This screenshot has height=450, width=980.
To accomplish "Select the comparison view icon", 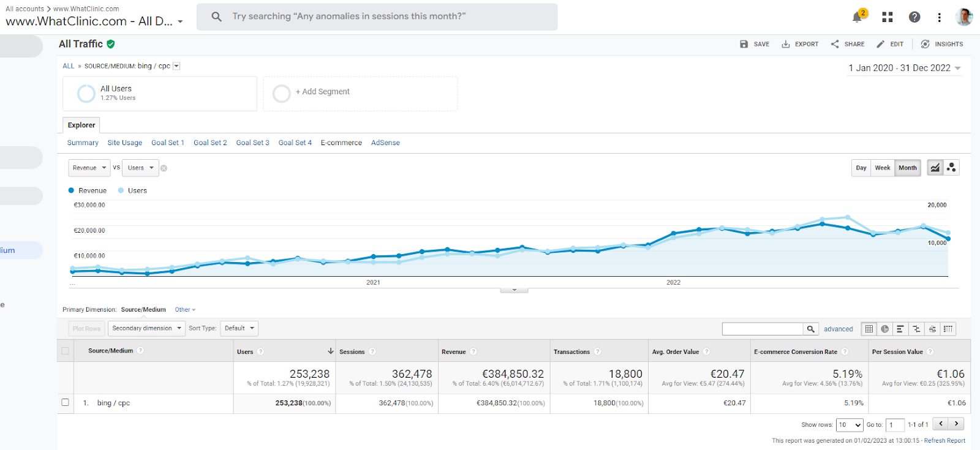I will (x=916, y=329).
